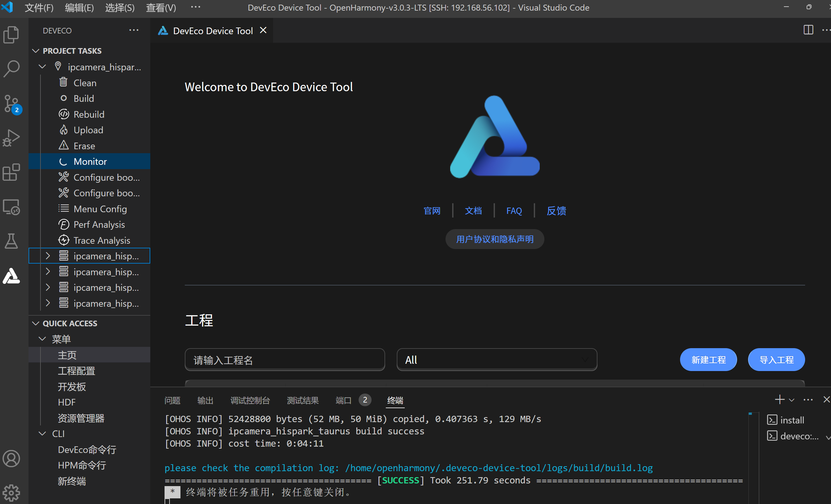This screenshot has height=504, width=831.
Task: Collapse the ipcamera_hispar project node
Action: pyautogui.click(x=42, y=66)
